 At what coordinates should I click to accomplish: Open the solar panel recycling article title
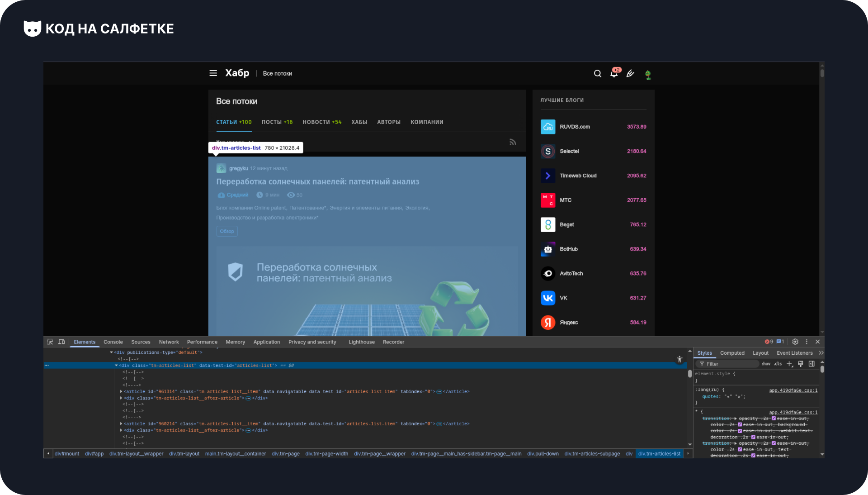tap(317, 181)
